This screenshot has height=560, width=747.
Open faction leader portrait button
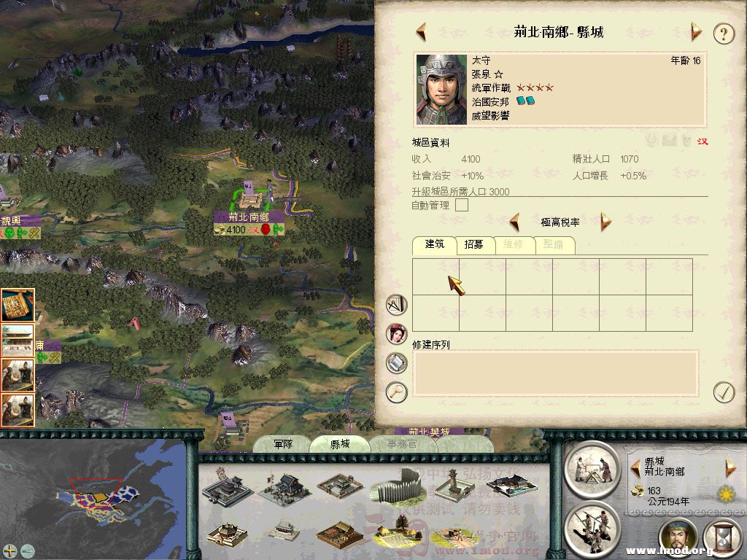click(678, 538)
